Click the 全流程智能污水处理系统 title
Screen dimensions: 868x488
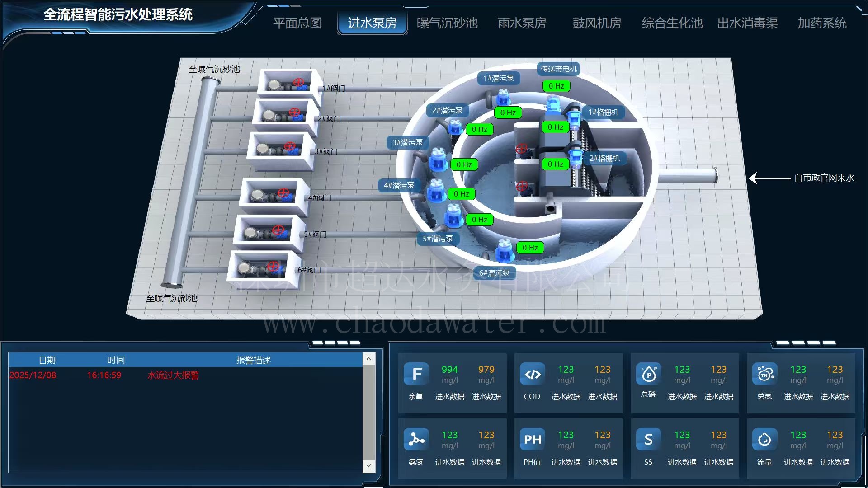[118, 14]
